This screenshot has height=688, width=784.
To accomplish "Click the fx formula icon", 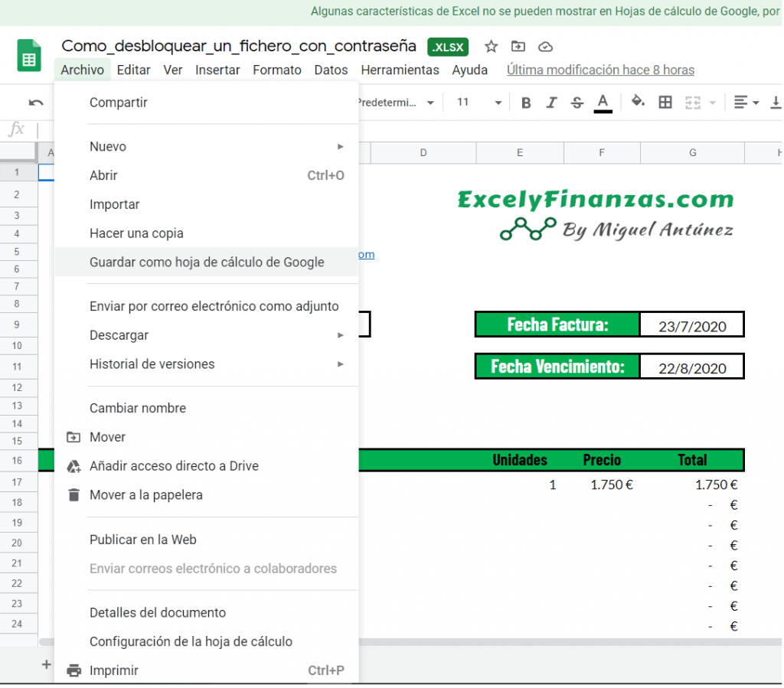I will click(17, 129).
